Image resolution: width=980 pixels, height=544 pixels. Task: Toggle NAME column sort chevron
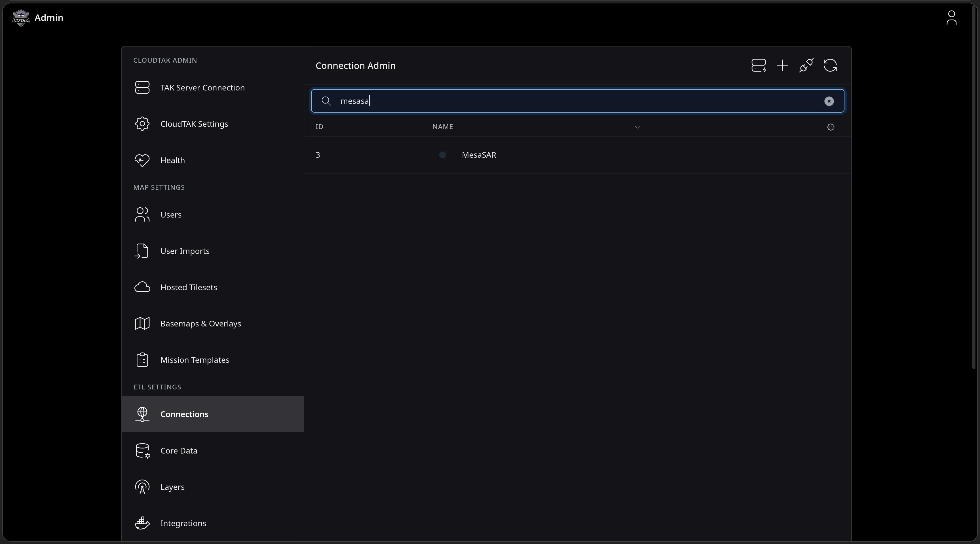tap(637, 127)
